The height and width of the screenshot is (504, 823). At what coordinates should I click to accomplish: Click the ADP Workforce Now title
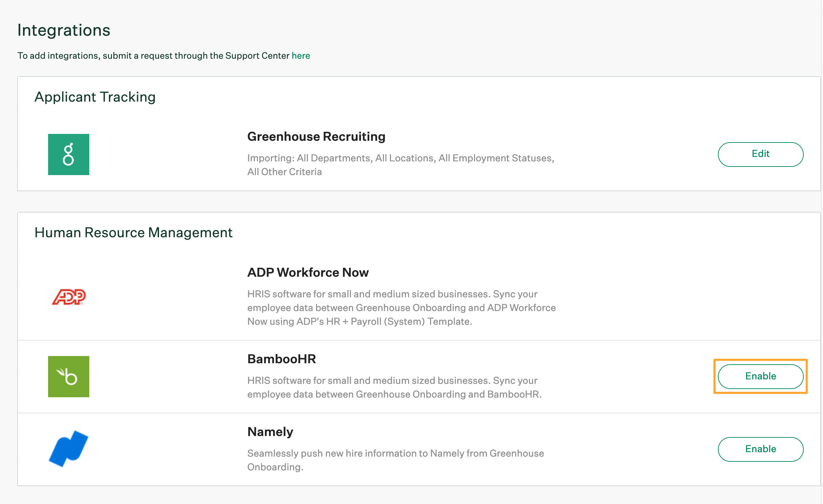308,273
